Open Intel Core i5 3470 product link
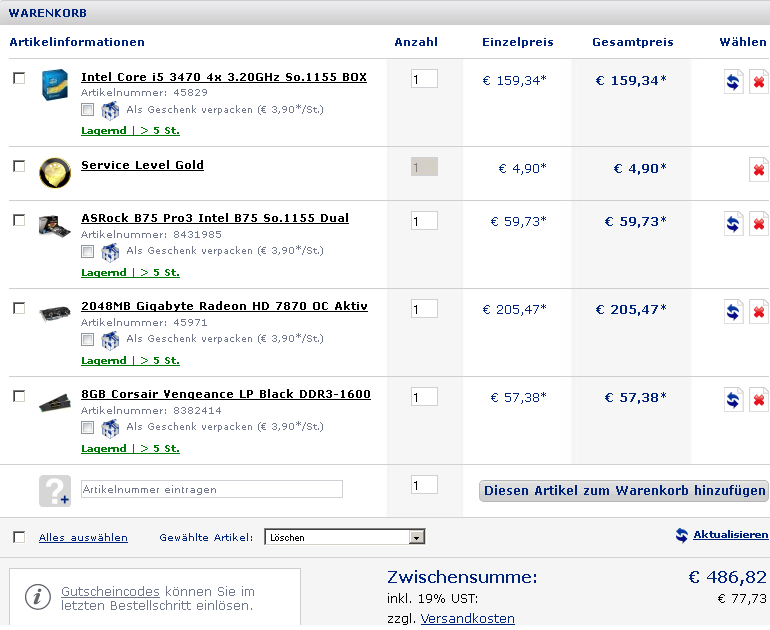Viewport: 770px width, 630px height. 223,77
